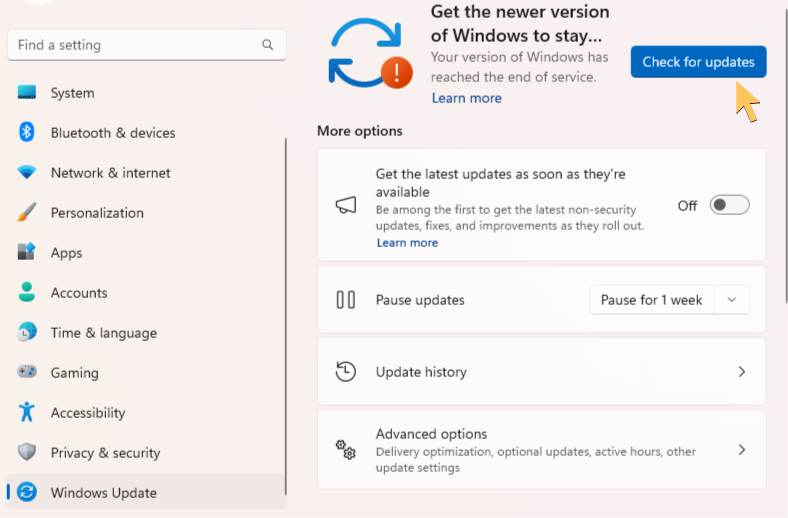Image resolution: width=788 pixels, height=518 pixels.
Task: Go to Network & internet settings
Action: [146, 172]
